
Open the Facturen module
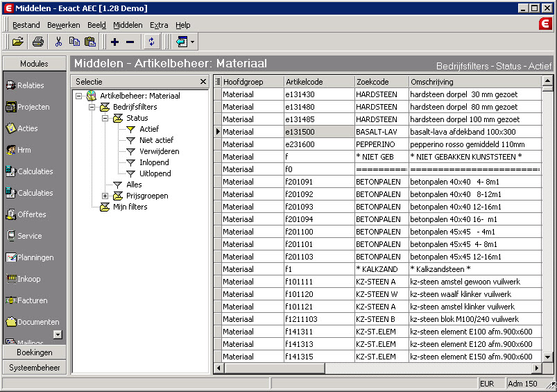pyautogui.click(x=26, y=300)
